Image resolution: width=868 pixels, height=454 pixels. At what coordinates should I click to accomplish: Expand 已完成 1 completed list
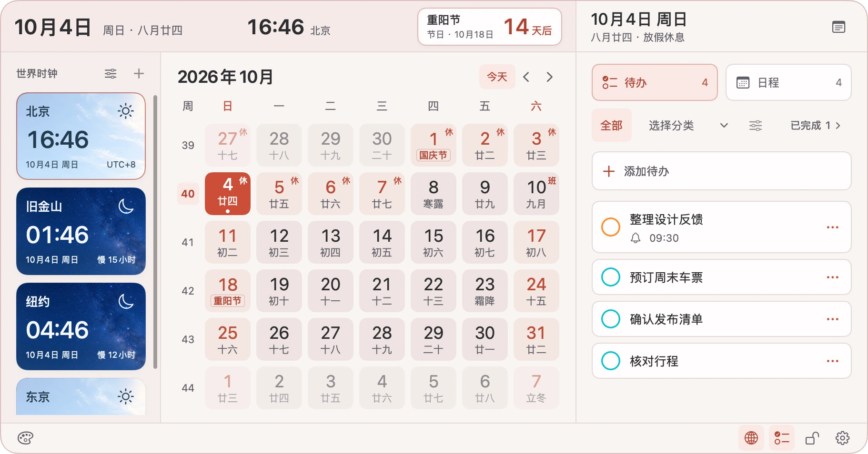[x=816, y=126]
